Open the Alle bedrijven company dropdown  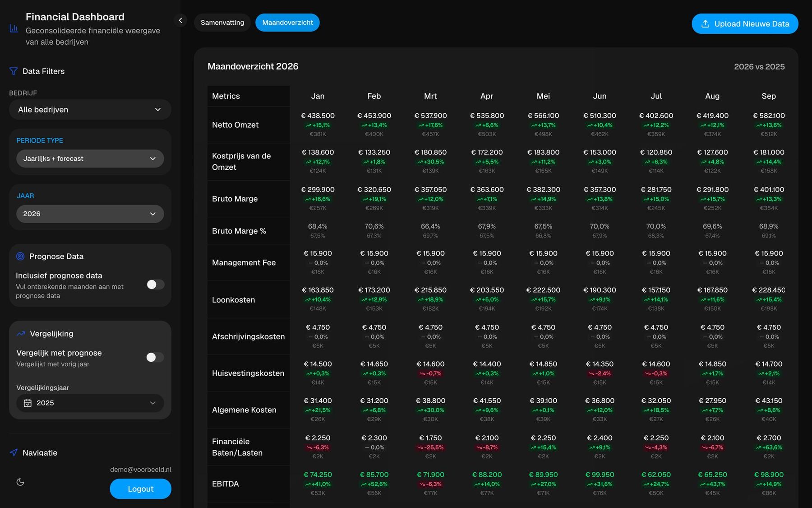[x=90, y=110]
